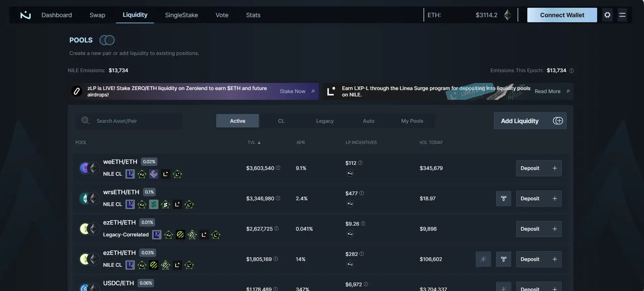The height and width of the screenshot is (291, 644).
Task: Open the hamburger menu icon
Action: 622,15
